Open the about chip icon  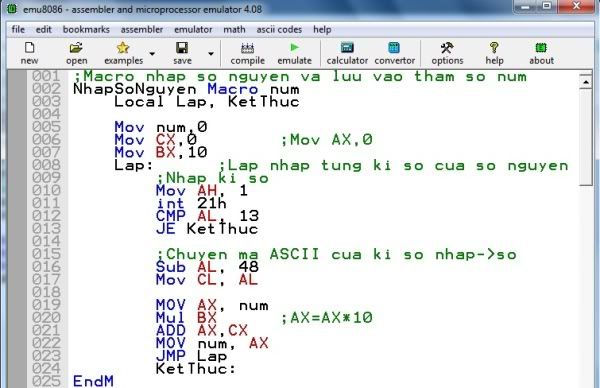(x=541, y=53)
